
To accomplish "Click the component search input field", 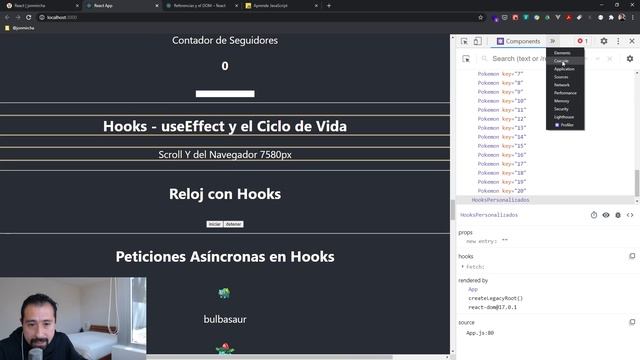I will [x=518, y=59].
